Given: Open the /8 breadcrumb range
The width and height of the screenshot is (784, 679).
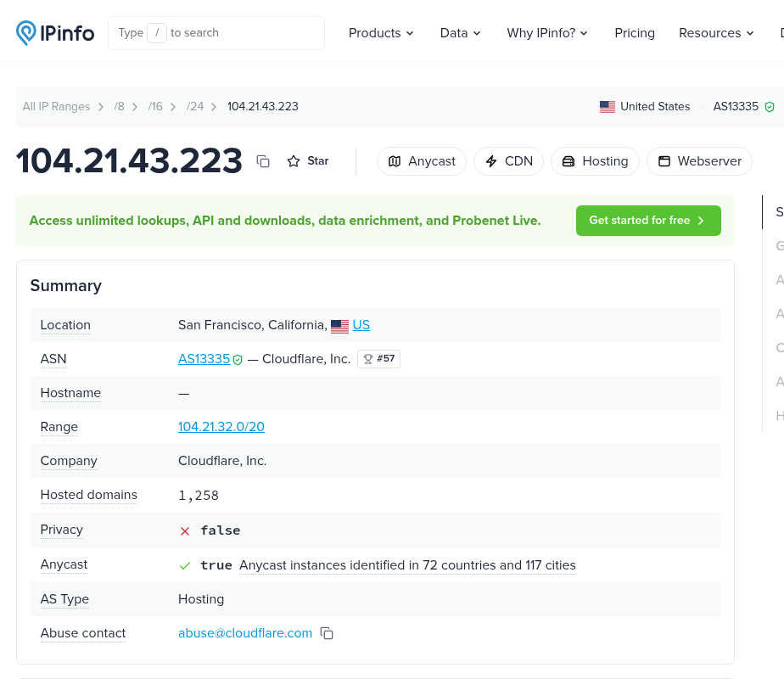Looking at the screenshot, I should 119,106.
